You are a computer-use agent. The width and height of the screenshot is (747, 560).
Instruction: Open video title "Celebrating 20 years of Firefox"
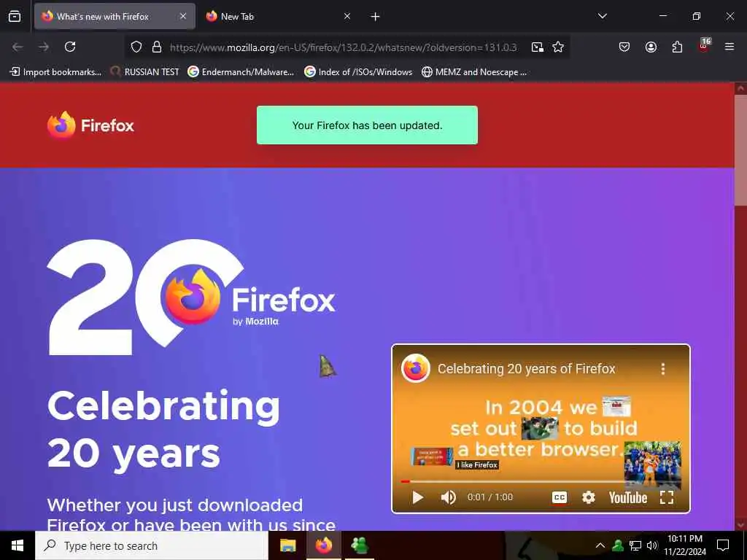tap(527, 369)
